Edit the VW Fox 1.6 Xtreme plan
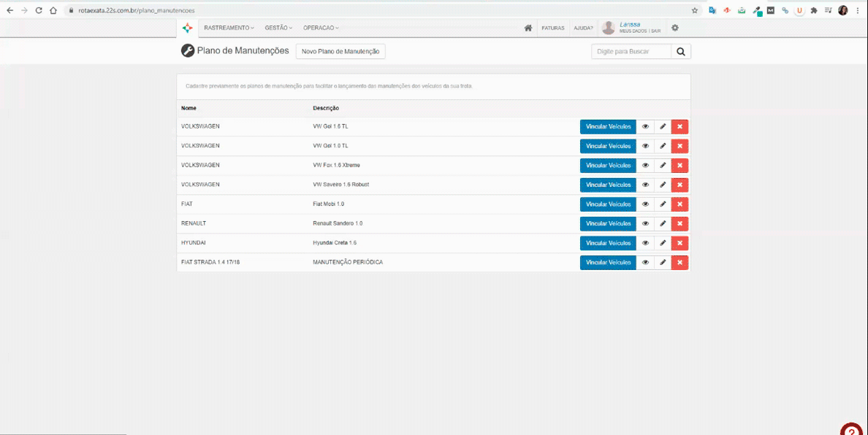This screenshot has height=435, width=868. click(x=663, y=165)
